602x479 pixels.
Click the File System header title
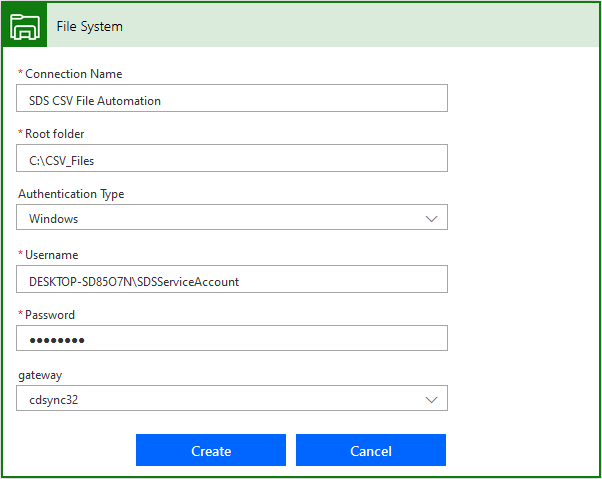tap(89, 26)
